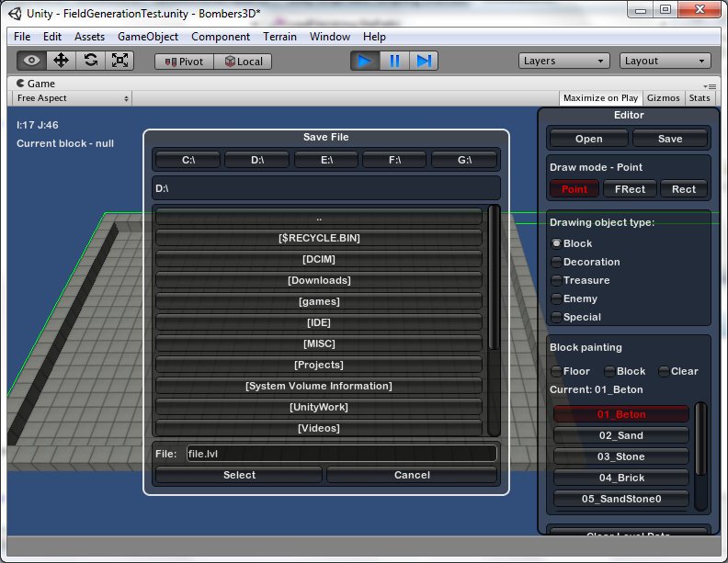Image resolution: width=728 pixels, height=563 pixels.
Task: Open the Layers dropdown
Action: click(x=564, y=61)
